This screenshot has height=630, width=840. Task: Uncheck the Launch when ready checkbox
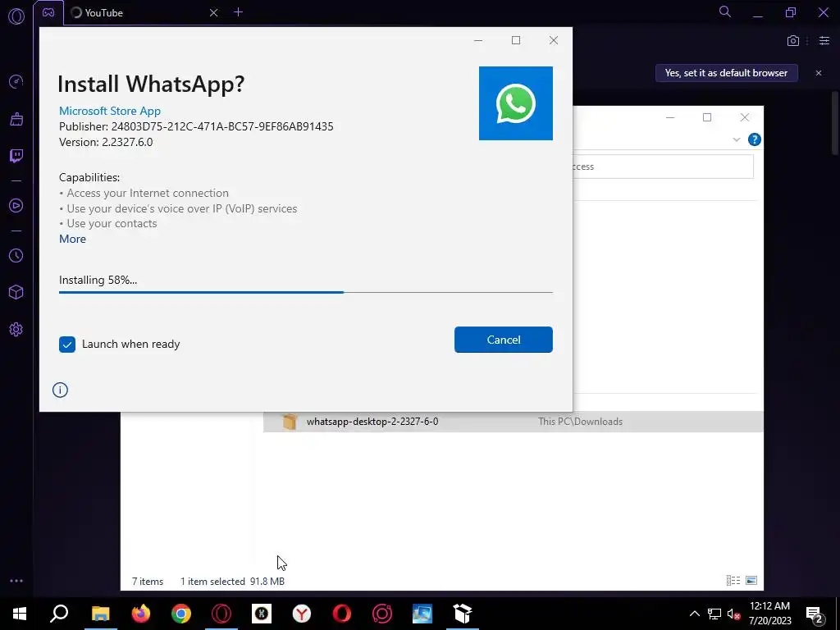[67, 345]
